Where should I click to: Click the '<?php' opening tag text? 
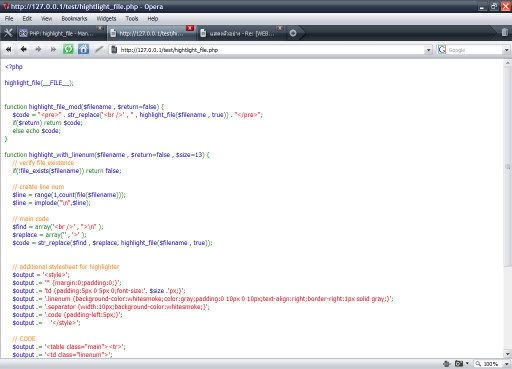point(14,67)
